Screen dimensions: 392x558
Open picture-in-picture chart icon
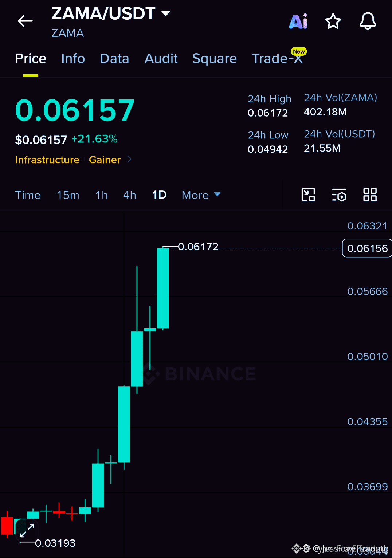coord(308,195)
